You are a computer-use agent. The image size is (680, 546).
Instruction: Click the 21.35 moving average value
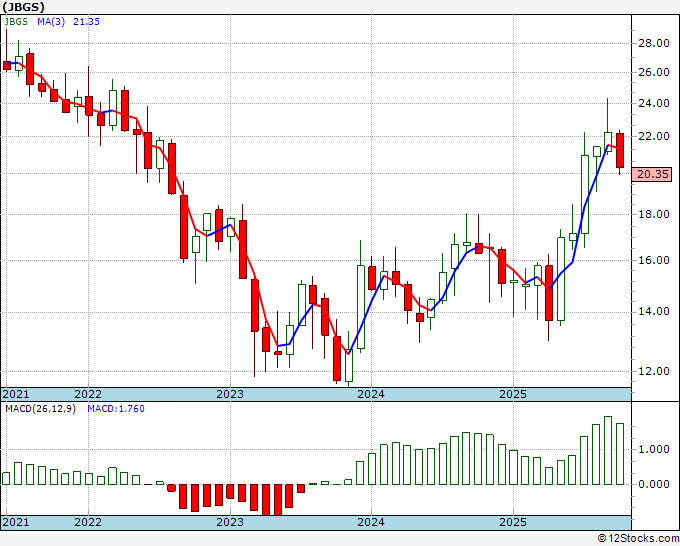coord(86,22)
